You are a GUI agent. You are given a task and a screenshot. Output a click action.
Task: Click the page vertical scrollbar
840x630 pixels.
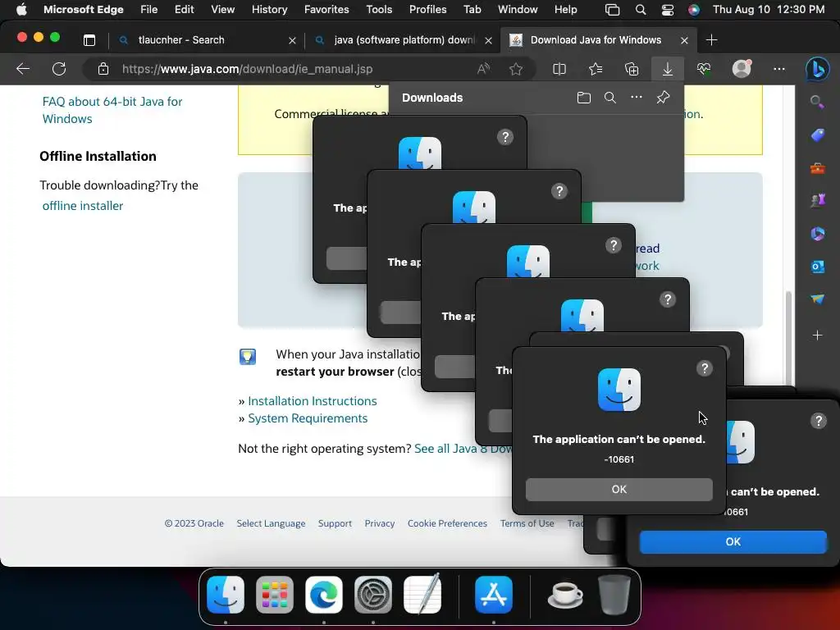[788, 337]
